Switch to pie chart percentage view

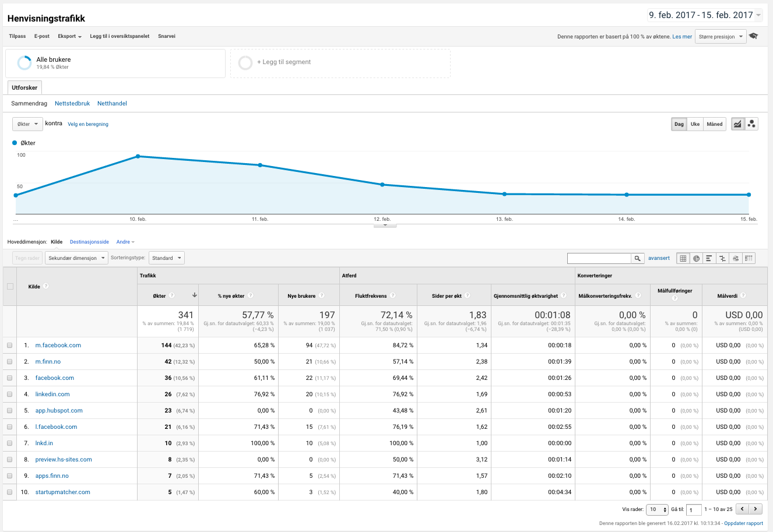[x=696, y=258]
